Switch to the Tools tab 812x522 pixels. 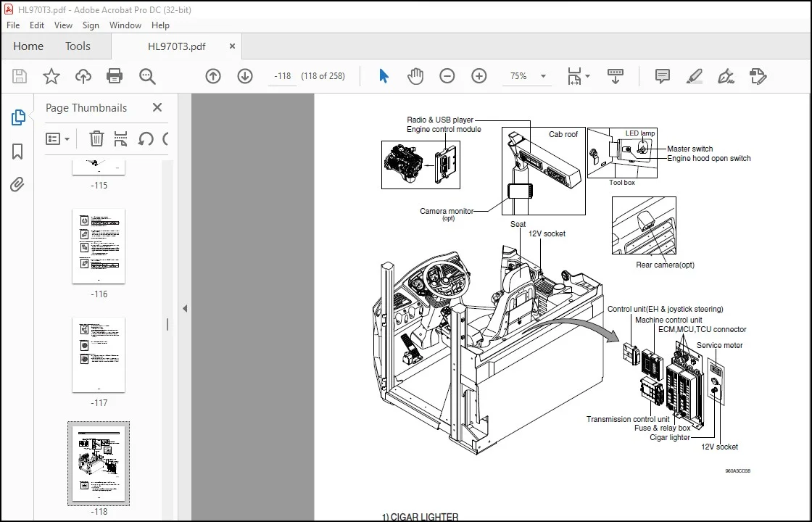[x=78, y=46]
